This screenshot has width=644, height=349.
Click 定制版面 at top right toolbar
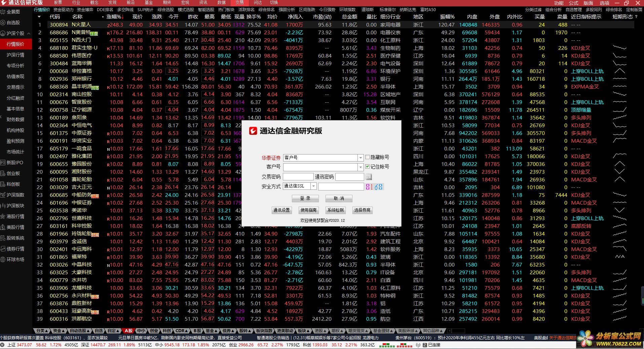pyautogui.click(x=634, y=10)
